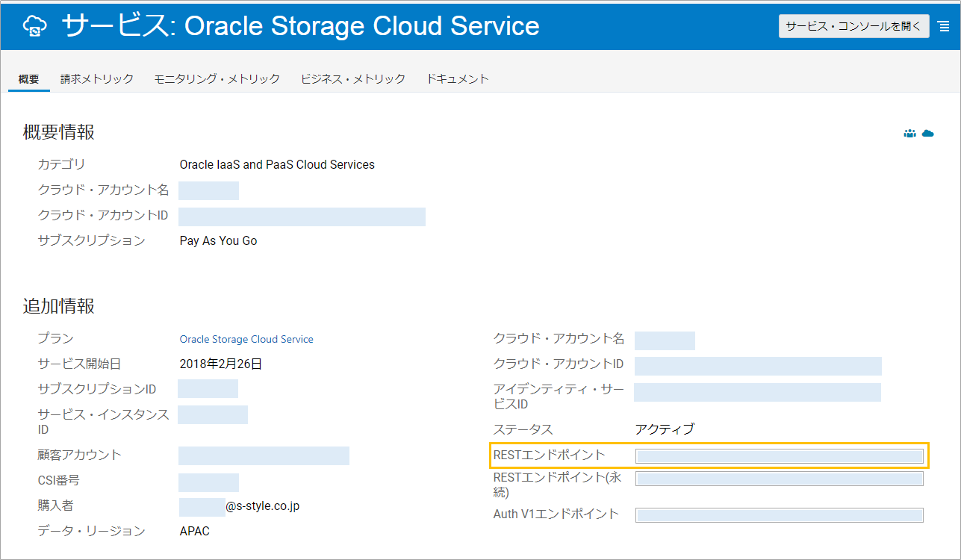Click the サービス開始日 label

point(79,364)
